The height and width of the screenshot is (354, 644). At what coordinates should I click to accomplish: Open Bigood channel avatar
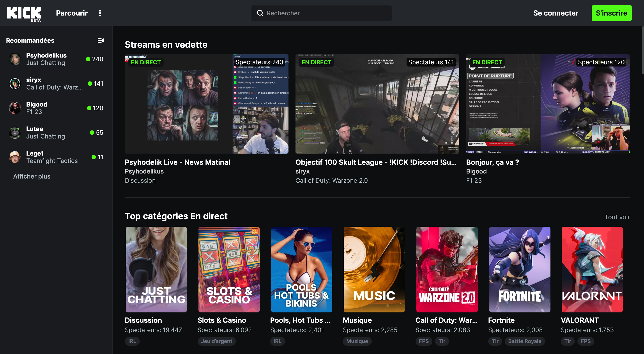15,108
